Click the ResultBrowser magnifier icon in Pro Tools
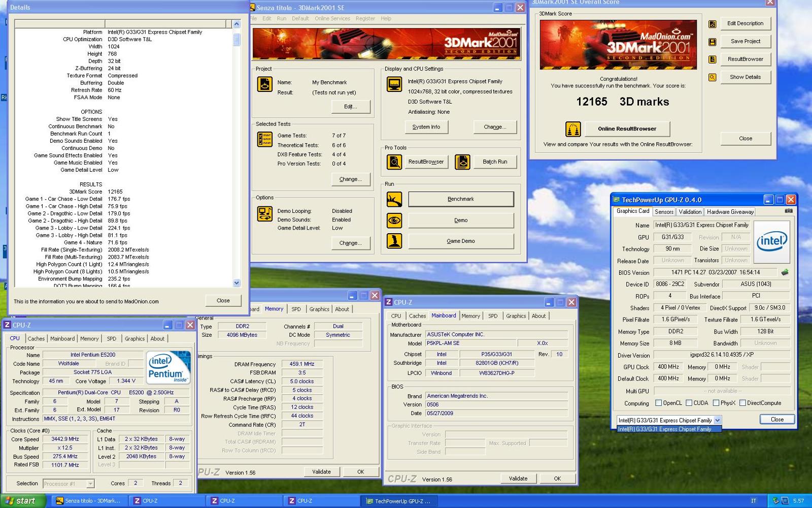The image size is (812, 508). point(394,162)
